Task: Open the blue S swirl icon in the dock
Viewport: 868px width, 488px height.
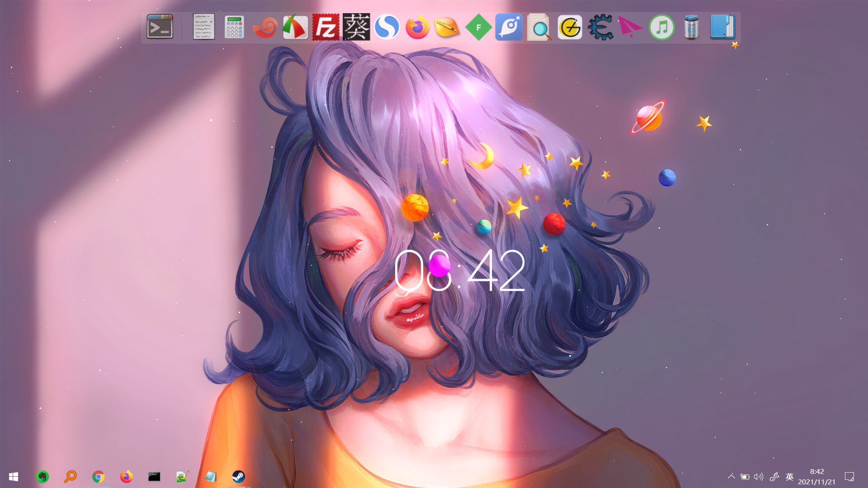Action: coord(387,27)
